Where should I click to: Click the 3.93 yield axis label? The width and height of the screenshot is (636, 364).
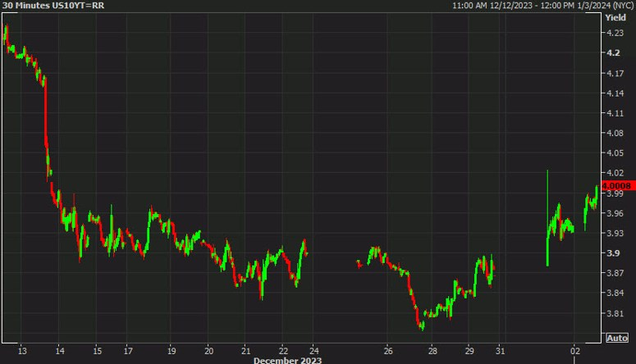tap(615, 233)
